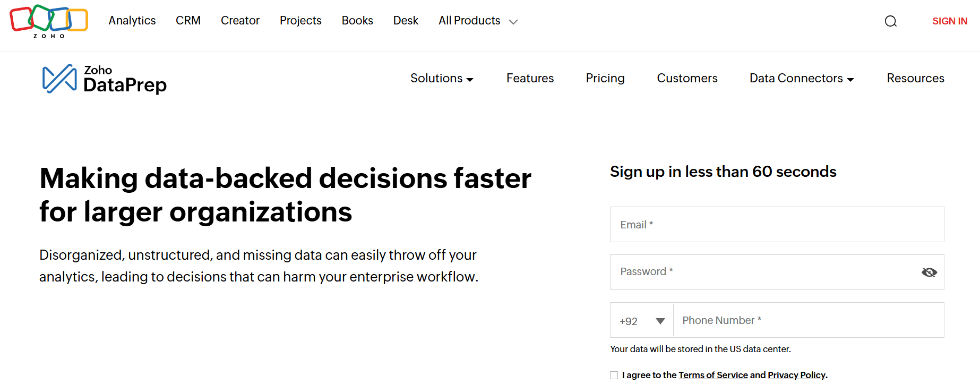980x384 pixels.
Task: Open the search magnifier icon
Action: (891, 21)
